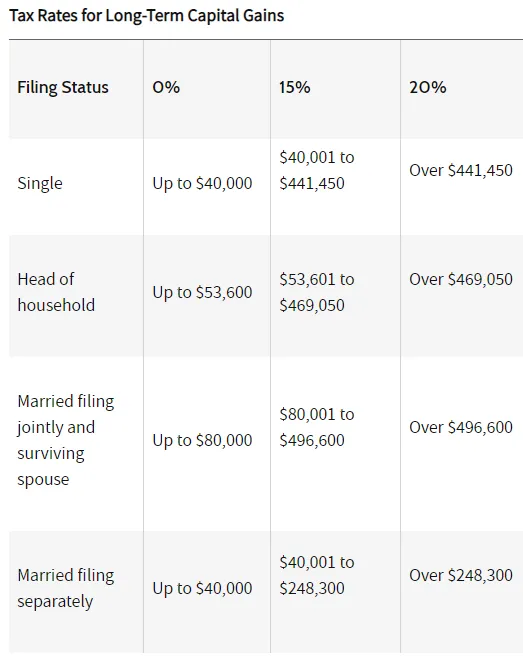Select the Over $469,050 cell

(461, 279)
